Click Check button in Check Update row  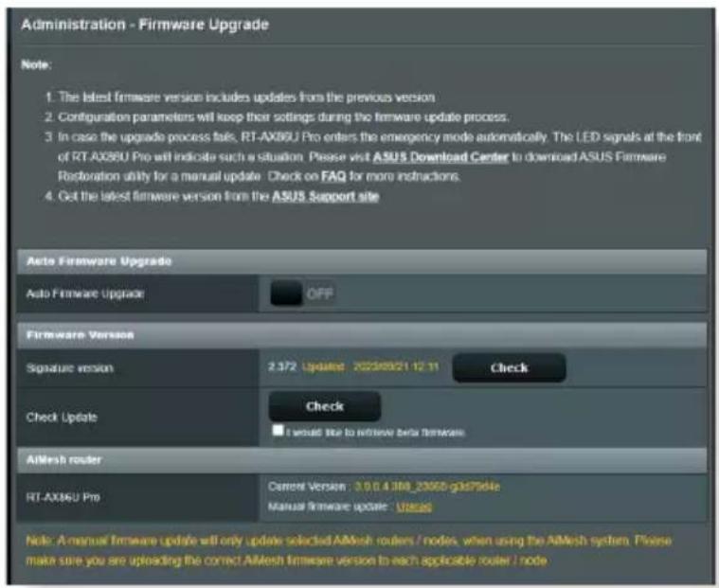325,406
